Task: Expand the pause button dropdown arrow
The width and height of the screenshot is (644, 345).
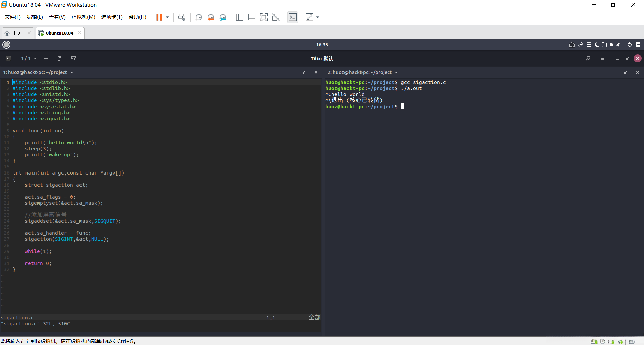Action: 167,17
